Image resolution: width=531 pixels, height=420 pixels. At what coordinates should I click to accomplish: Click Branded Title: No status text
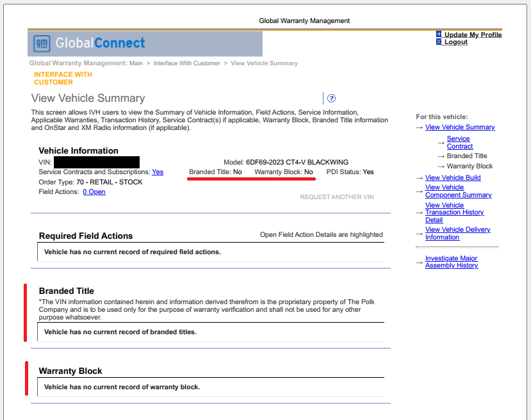215,172
